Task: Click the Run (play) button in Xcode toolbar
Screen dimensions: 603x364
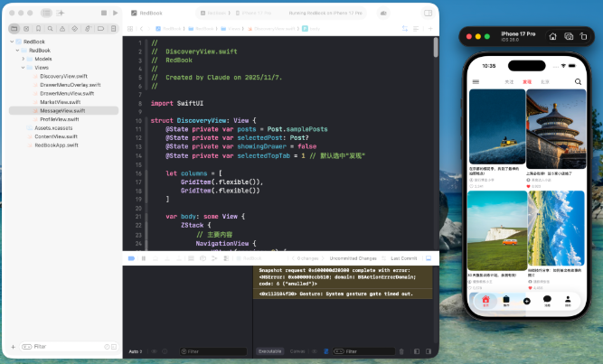Action: coord(116,13)
